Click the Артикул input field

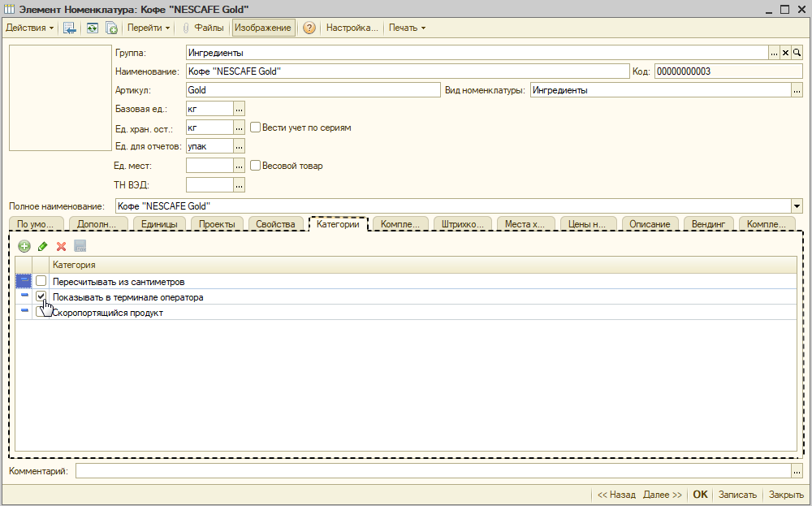coord(313,90)
